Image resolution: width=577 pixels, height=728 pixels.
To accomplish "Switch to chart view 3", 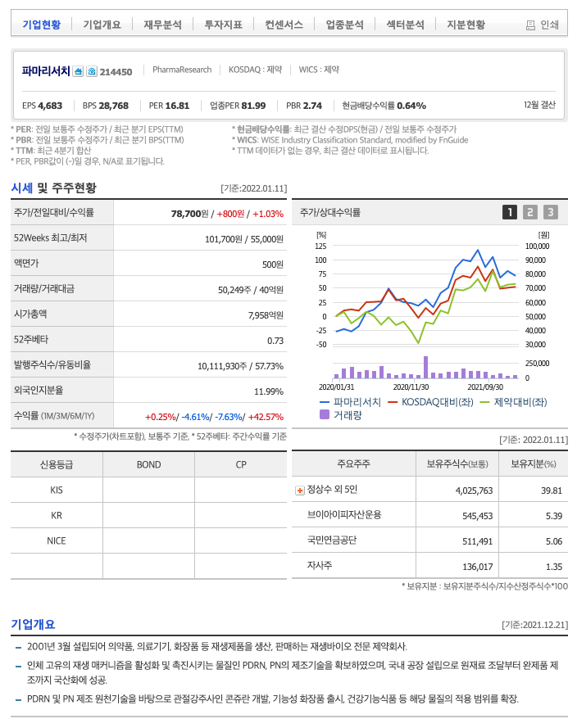I will 551,212.
